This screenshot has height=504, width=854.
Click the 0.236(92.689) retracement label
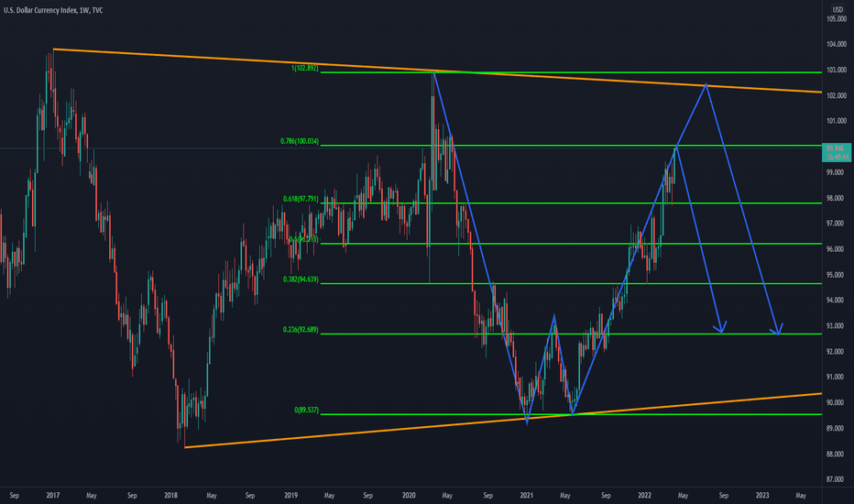(301, 330)
